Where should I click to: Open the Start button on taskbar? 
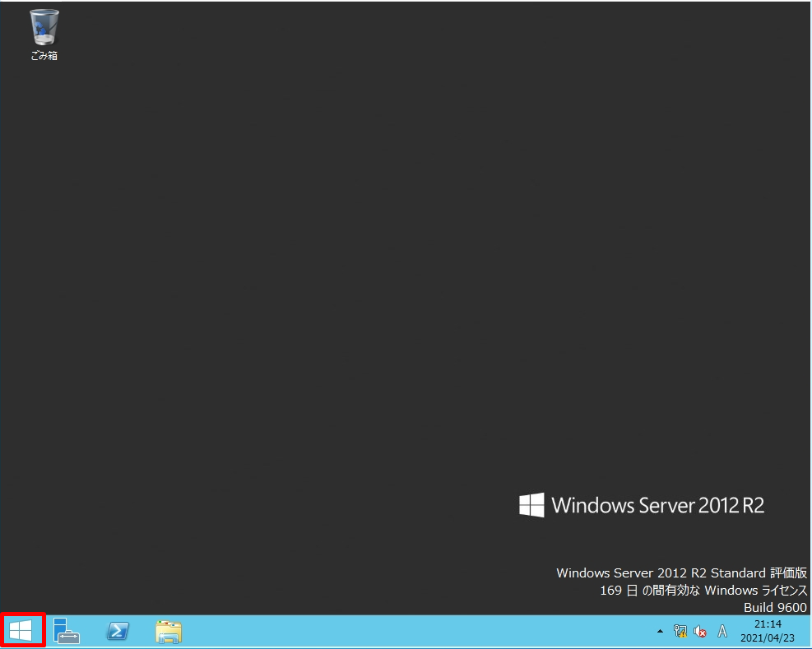pos(21,630)
